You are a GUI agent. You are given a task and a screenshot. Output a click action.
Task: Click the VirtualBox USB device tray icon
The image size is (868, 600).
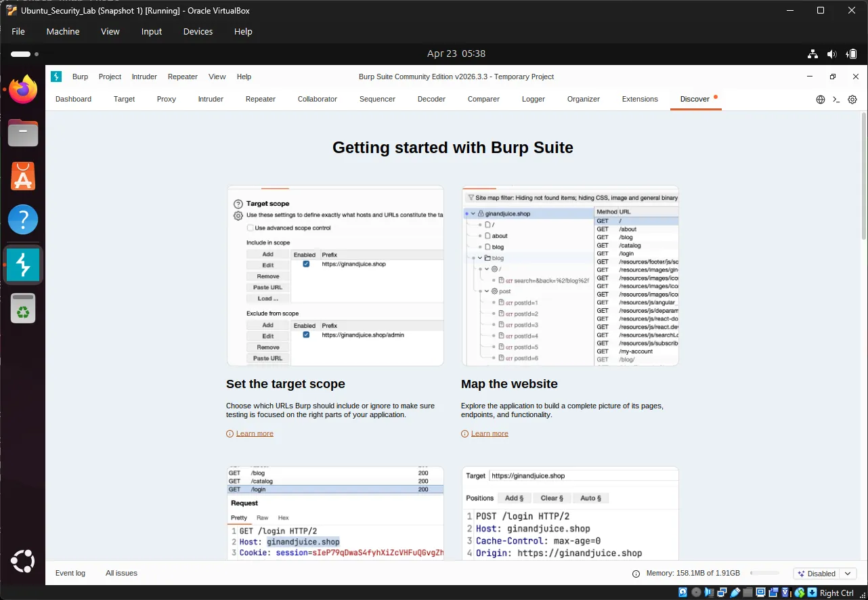click(736, 593)
